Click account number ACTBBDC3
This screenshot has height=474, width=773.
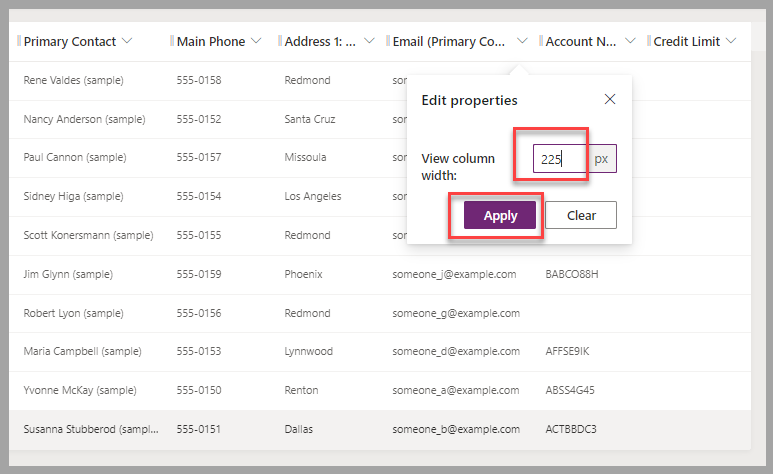tap(571, 429)
